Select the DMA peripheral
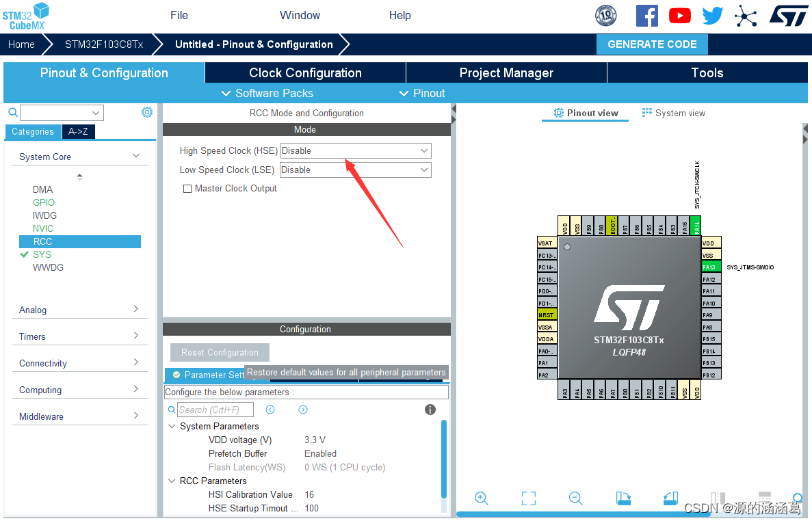Image resolution: width=812 pixels, height=521 pixels. [x=42, y=189]
